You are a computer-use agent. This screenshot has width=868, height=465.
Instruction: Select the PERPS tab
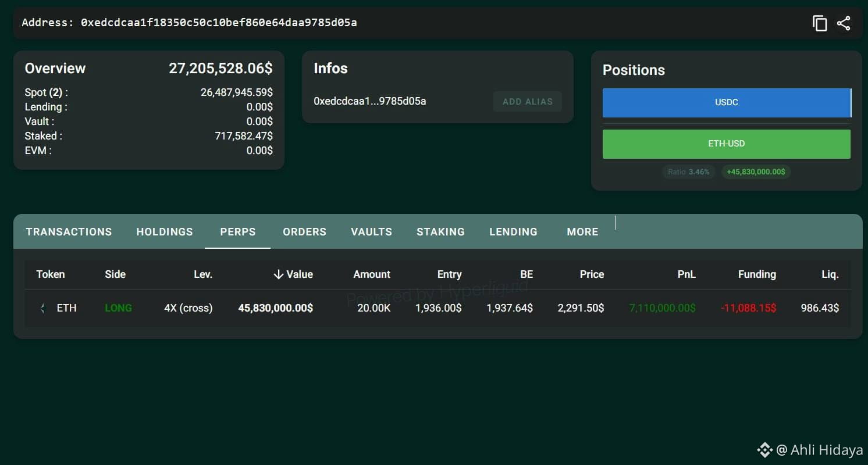(238, 232)
